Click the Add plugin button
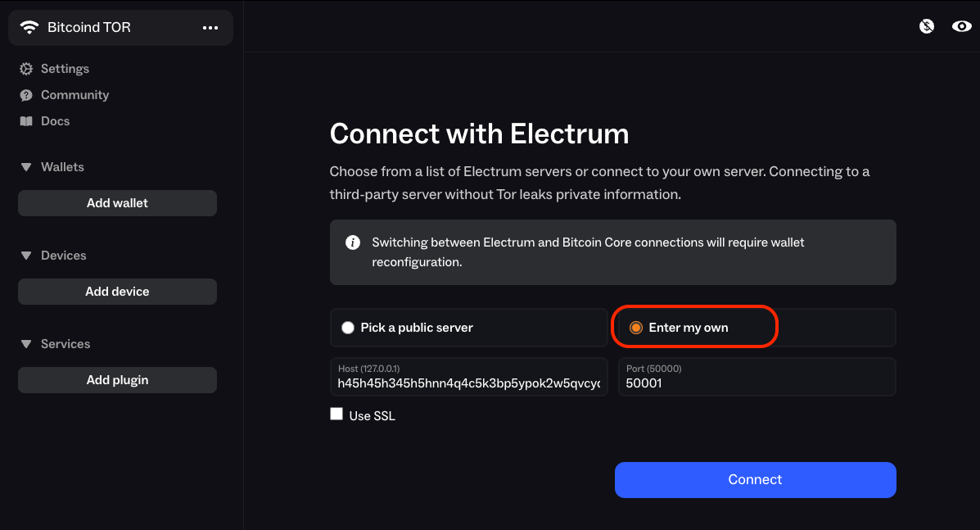 click(x=117, y=379)
